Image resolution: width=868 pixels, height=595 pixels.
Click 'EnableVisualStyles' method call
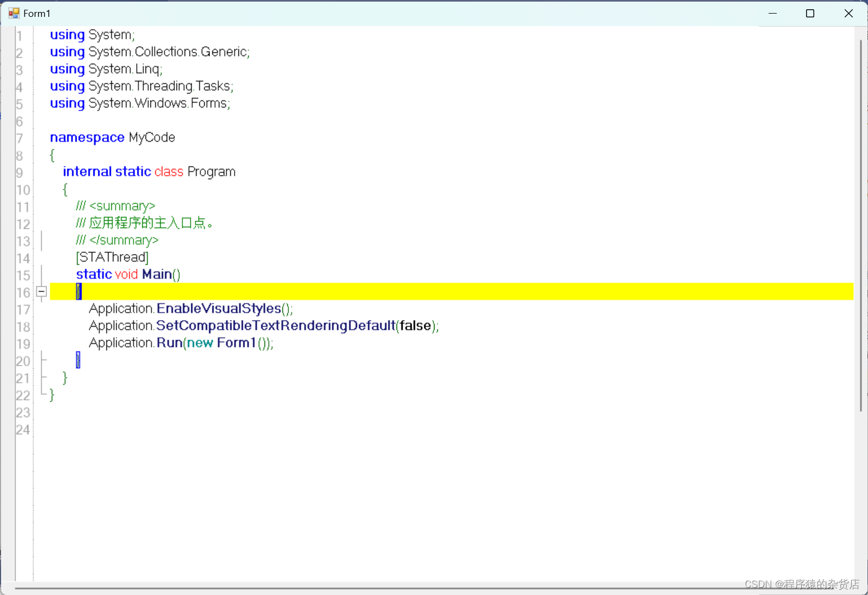point(219,309)
